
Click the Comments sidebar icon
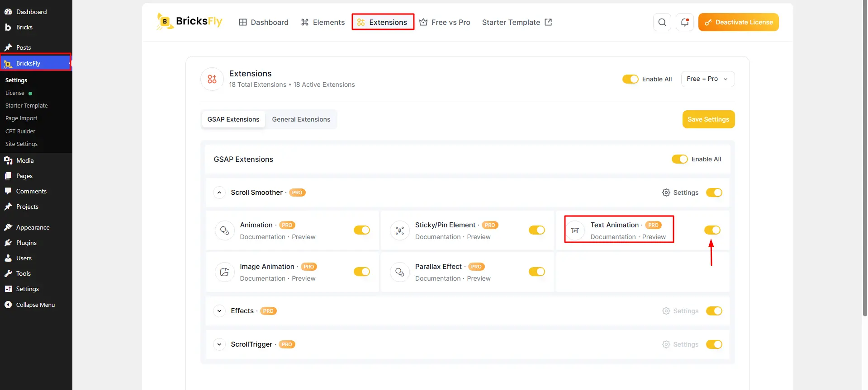[x=8, y=191]
